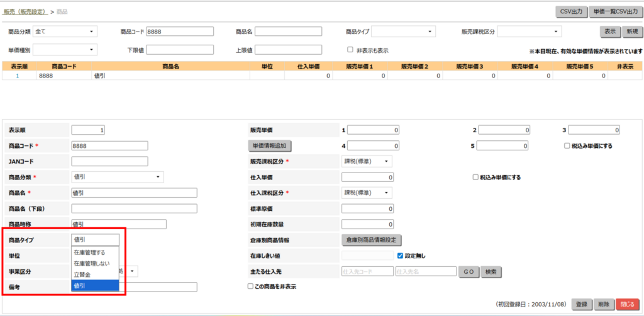
Task: Expand the 商品タイプ filter dropdown at top
Action: click(x=403, y=31)
